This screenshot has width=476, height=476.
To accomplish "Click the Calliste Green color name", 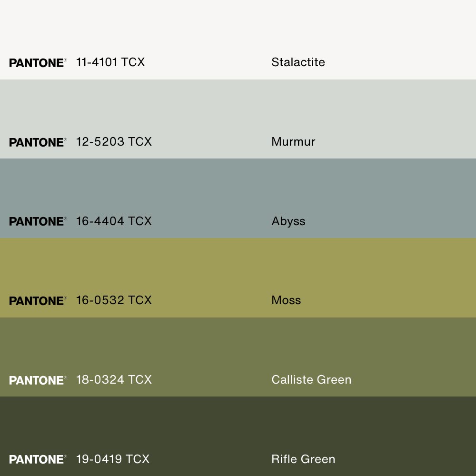I will click(x=311, y=380).
